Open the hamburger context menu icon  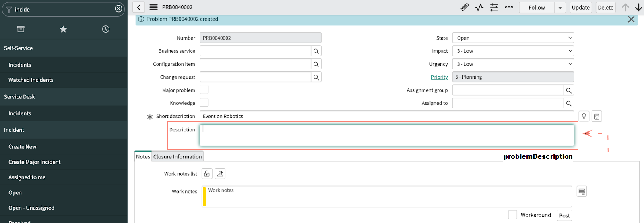(x=153, y=7)
